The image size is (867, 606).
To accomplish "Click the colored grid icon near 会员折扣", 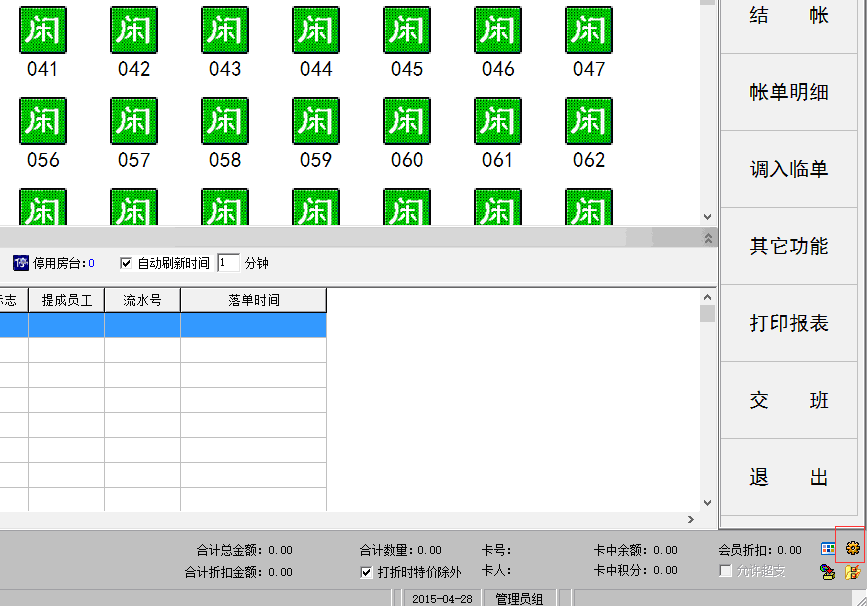I will click(x=828, y=549).
